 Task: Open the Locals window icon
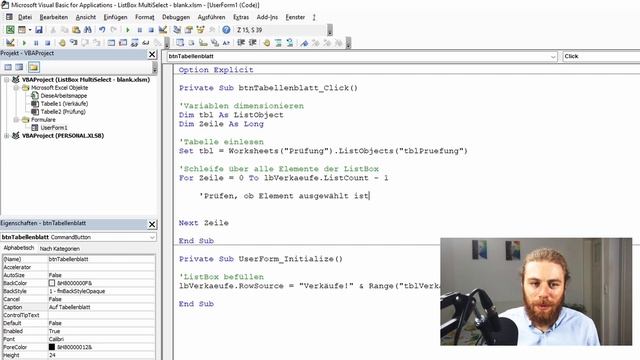click(111, 43)
